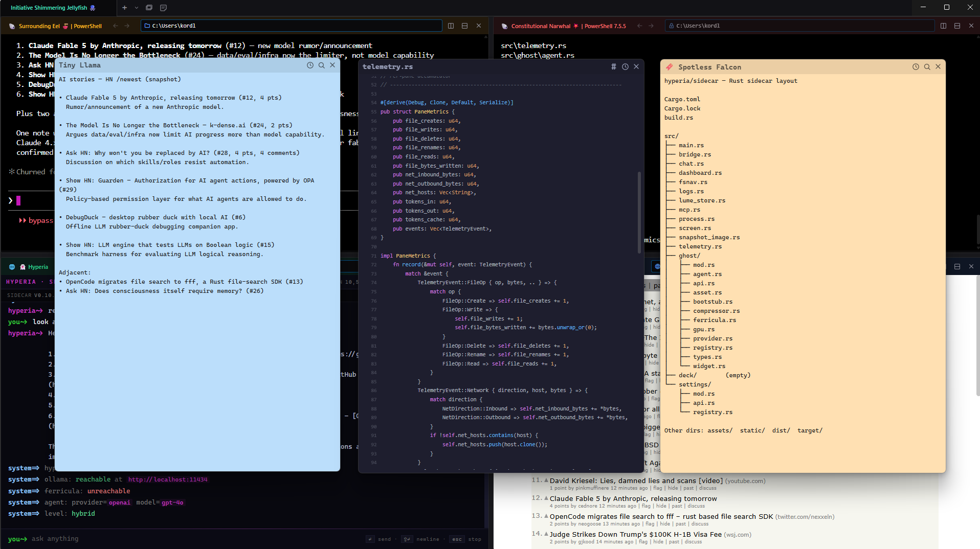This screenshot has height=549, width=980.
Task: Open the new-tab dropdown chevron
Action: click(137, 8)
